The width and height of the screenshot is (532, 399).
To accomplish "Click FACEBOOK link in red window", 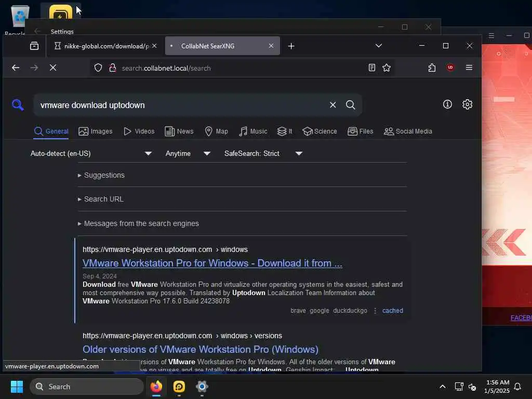I will 521,318.
